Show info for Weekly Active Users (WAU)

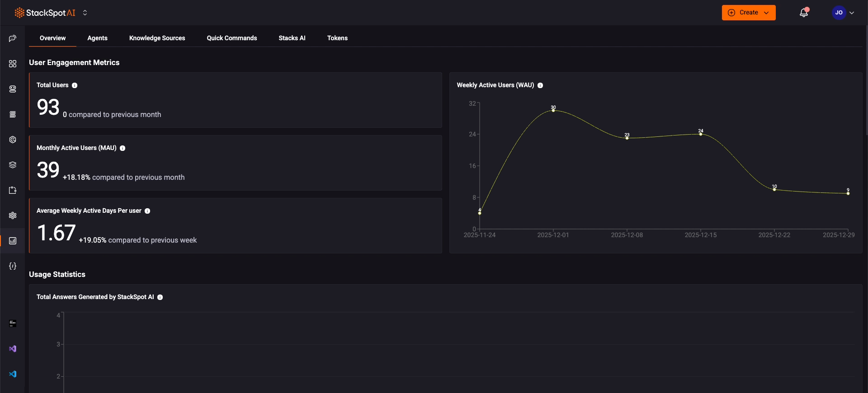tap(540, 85)
